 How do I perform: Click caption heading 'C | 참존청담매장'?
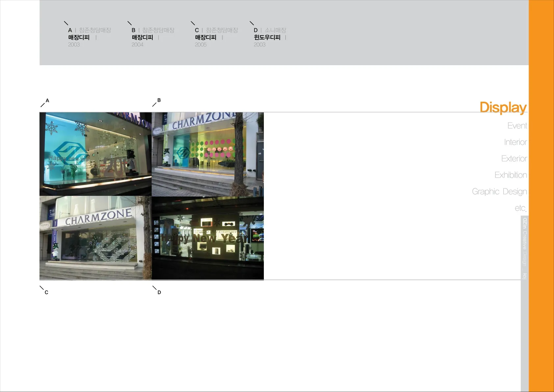pos(216,30)
